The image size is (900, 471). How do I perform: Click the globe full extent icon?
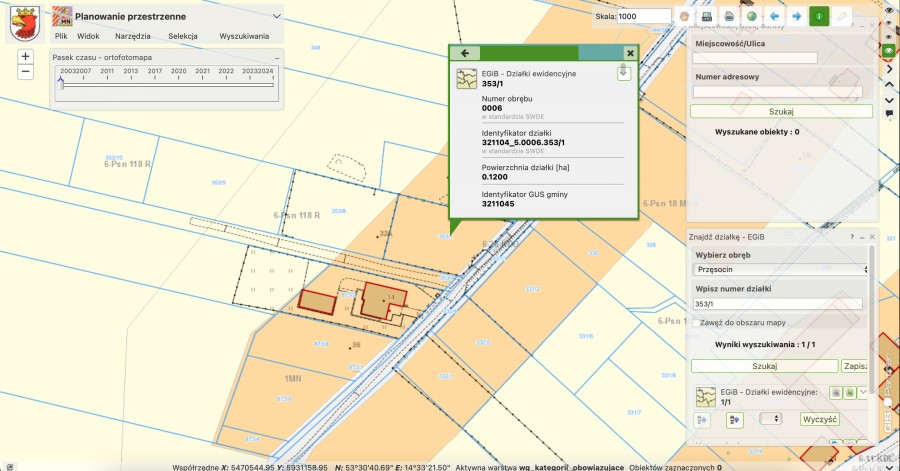[x=751, y=17]
